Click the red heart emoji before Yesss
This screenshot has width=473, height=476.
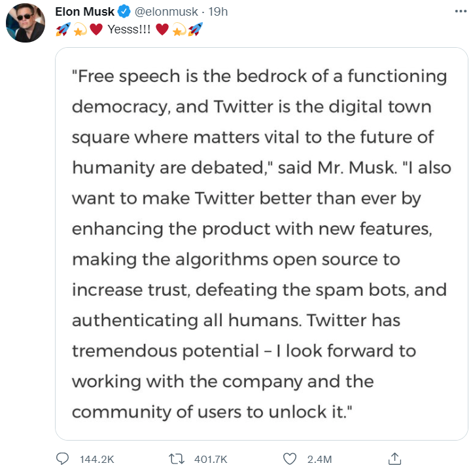96,29
